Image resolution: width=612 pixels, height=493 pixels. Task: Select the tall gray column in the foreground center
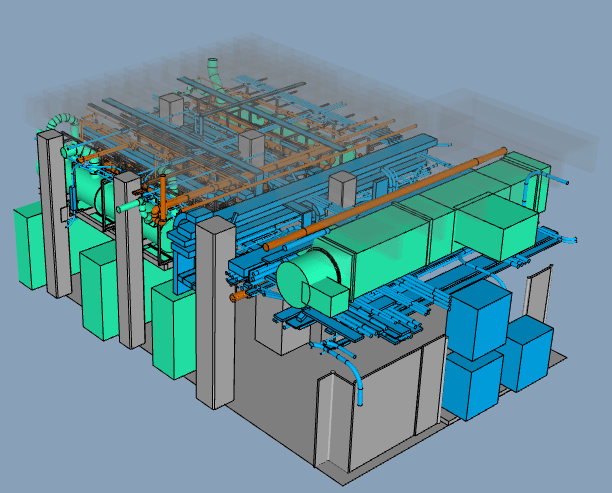point(215,312)
